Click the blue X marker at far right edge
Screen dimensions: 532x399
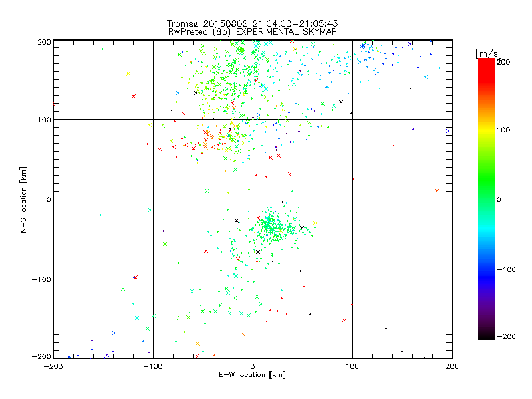[x=448, y=131]
